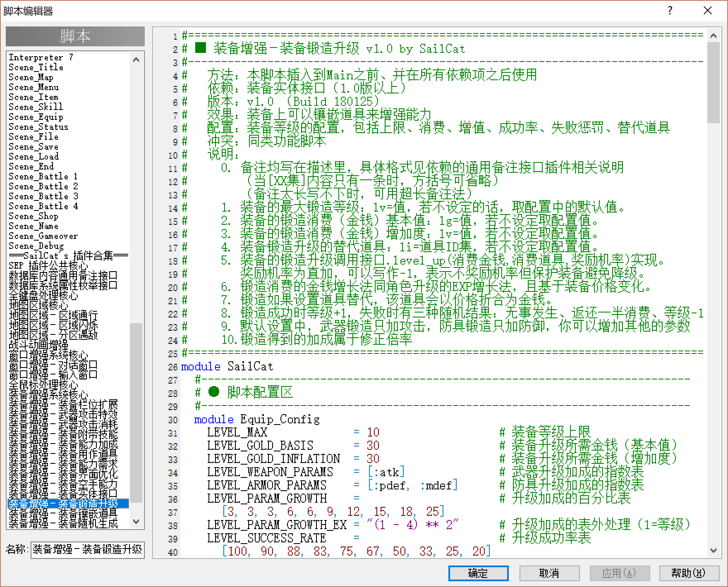Click the question mark help icon in title bar
The image size is (728, 587).
[x=670, y=11]
